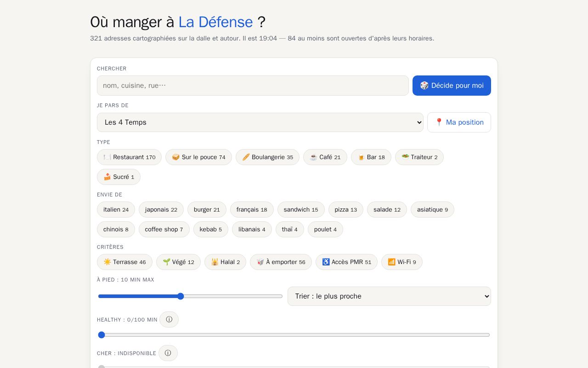Filter by kebab
The image size is (588, 368).
[211, 230]
